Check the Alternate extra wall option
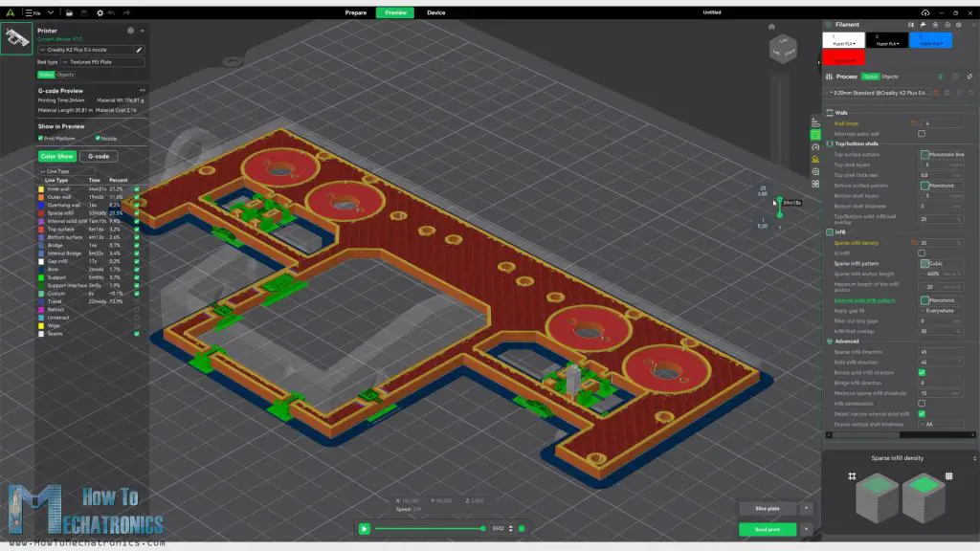 coord(922,134)
